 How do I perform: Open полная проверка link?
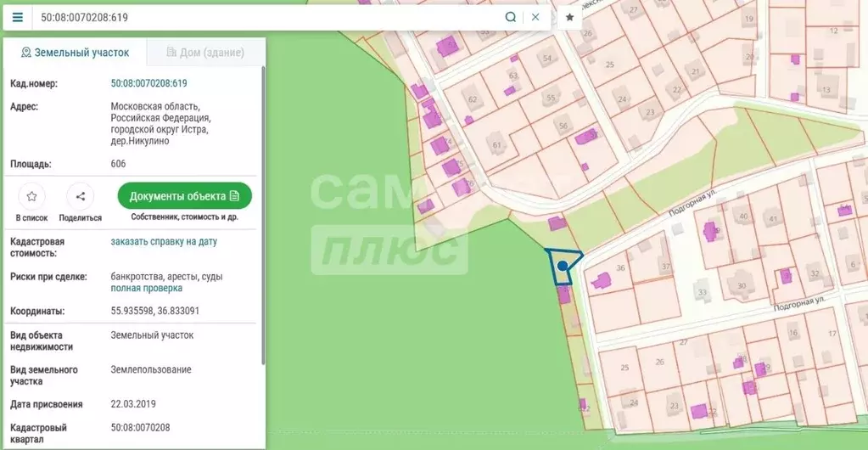[147, 288]
